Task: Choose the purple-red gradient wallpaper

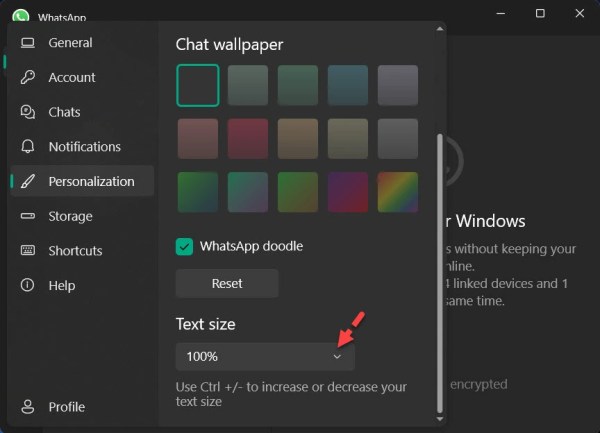Action: (348, 192)
